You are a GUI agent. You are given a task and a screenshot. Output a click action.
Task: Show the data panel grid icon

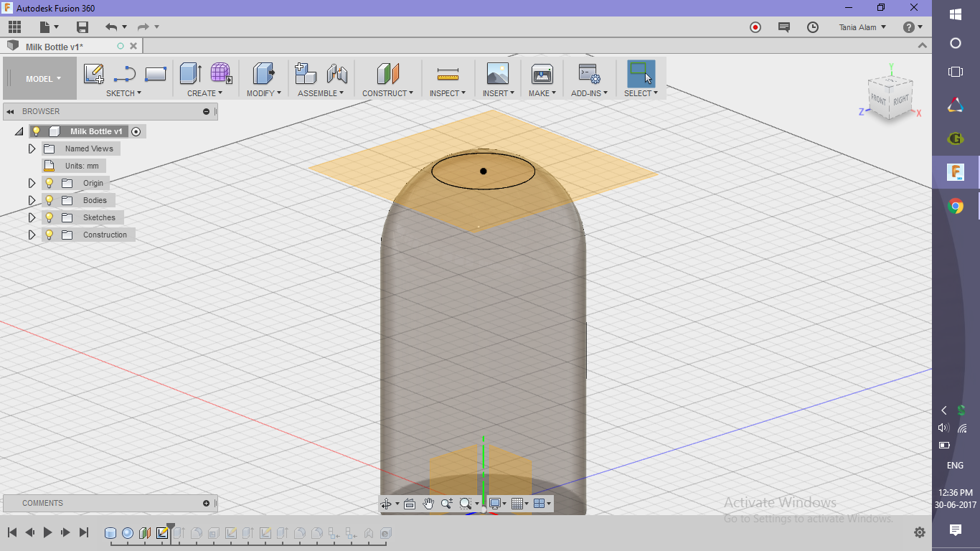(15, 27)
